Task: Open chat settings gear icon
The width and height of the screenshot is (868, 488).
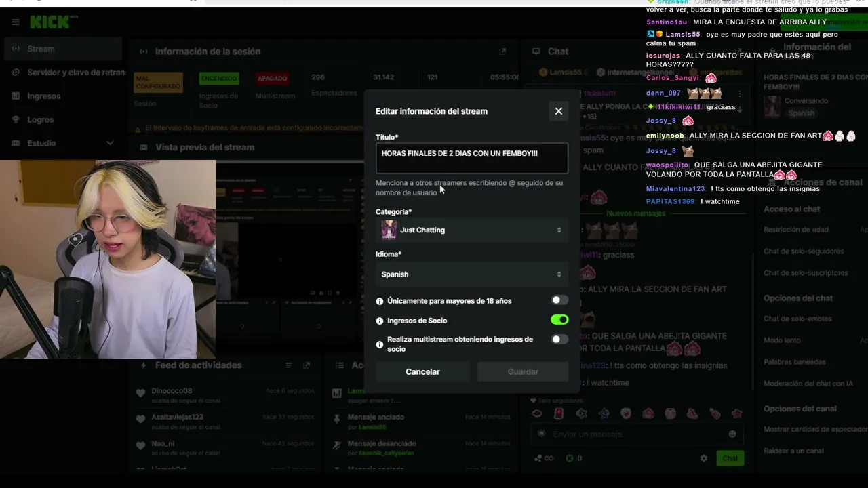Action: (704, 458)
